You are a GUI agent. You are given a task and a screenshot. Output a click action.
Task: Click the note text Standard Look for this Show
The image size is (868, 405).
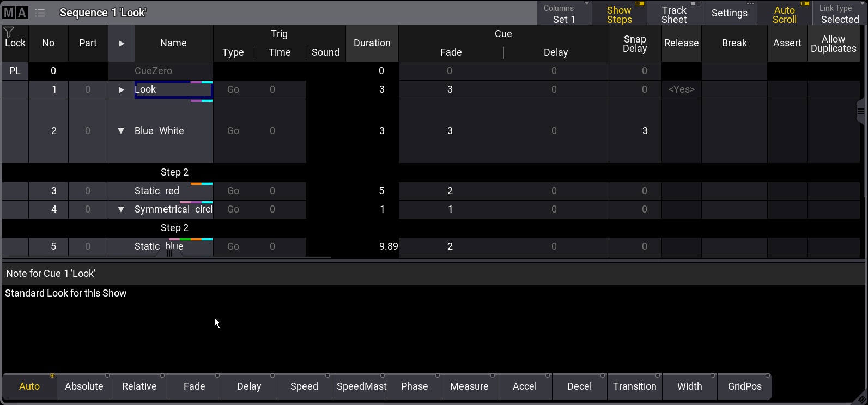[x=66, y=293]
